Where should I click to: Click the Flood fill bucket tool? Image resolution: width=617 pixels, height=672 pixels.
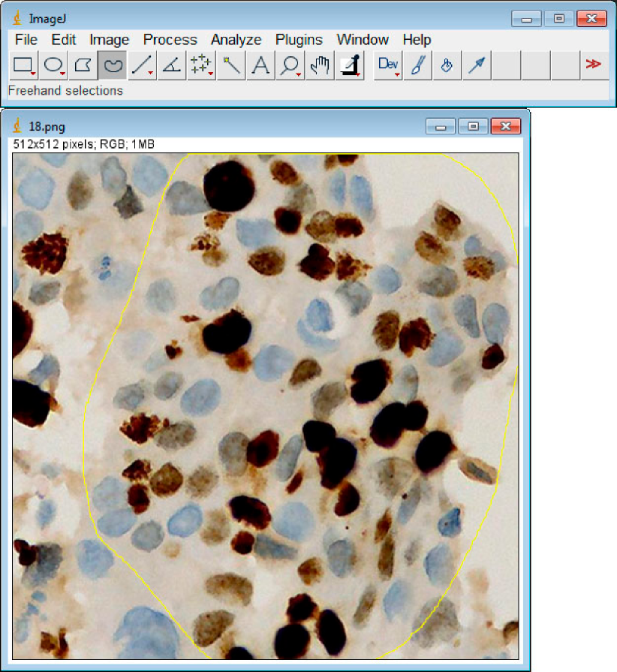(447, 66)
